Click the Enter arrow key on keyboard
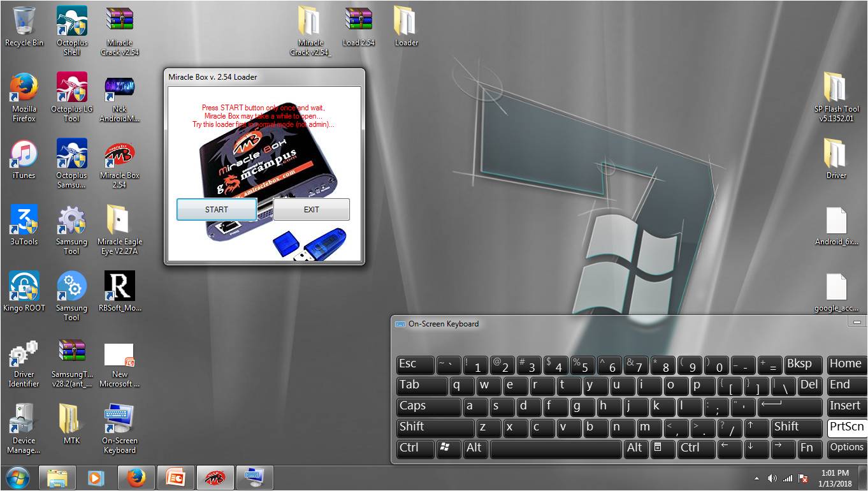 tap(790, 407)
